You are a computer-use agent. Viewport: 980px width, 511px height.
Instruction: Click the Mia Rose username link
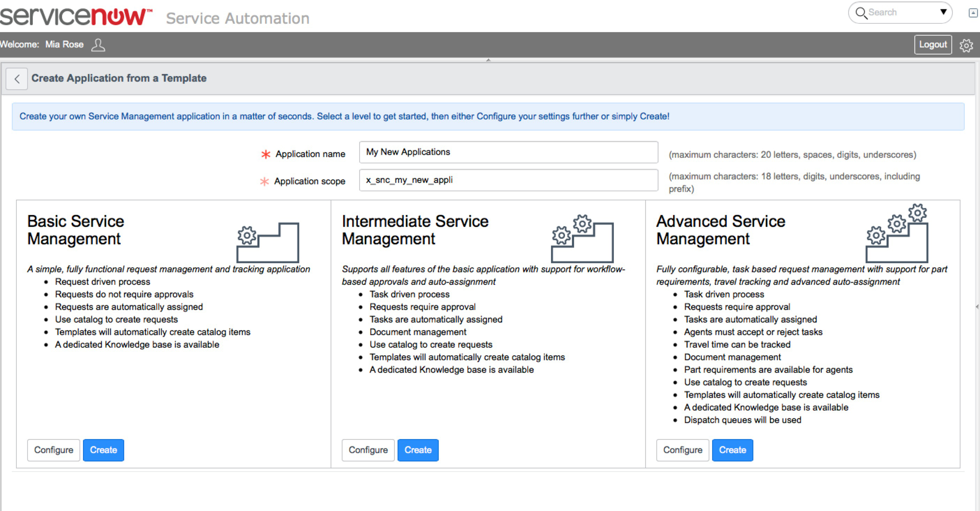point(64,45)
